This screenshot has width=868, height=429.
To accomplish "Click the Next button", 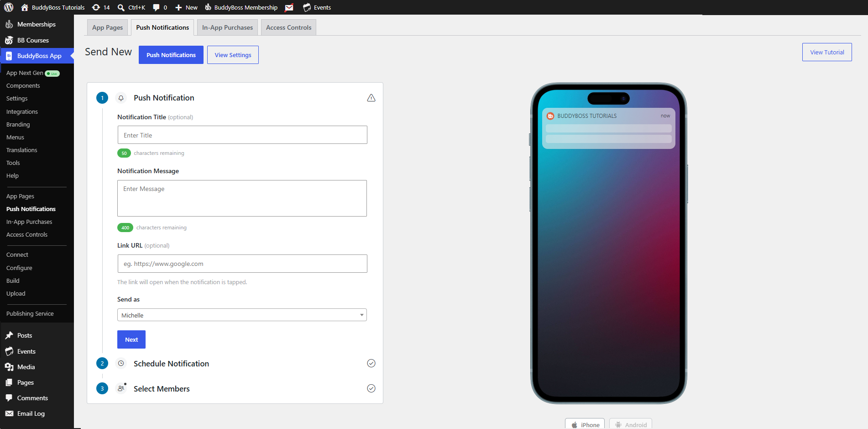I will [x=131, y=339].
